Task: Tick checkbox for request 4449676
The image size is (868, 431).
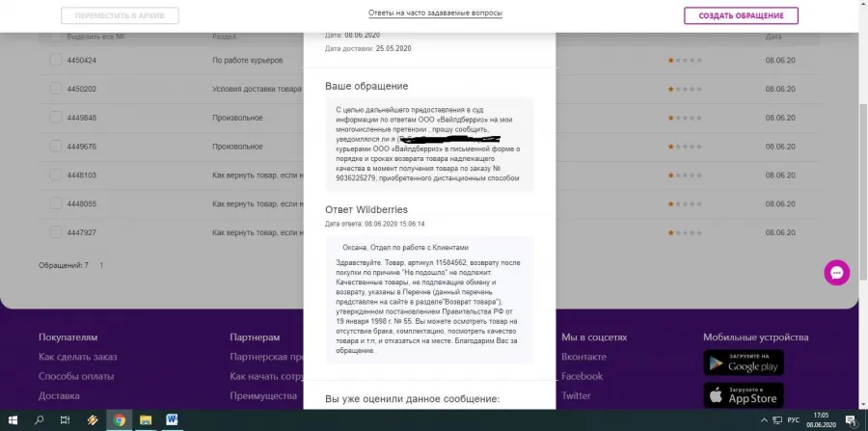Action: pos(55,146)
